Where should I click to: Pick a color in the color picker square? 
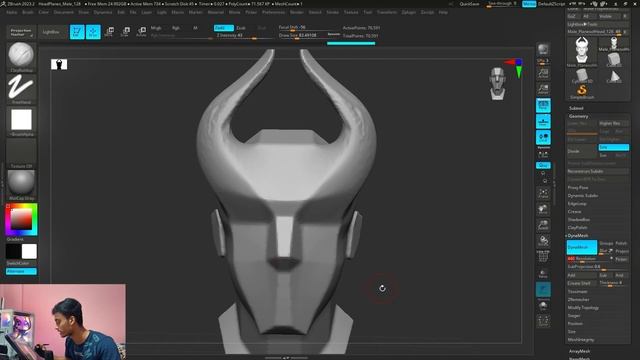pyautogui.click(x=21, y=220)
